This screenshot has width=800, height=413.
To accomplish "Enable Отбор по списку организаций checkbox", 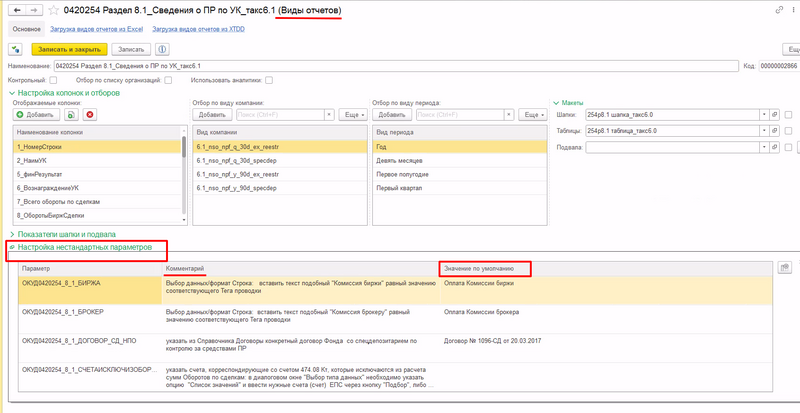I will pyautogui.click(x=169, y=80).
